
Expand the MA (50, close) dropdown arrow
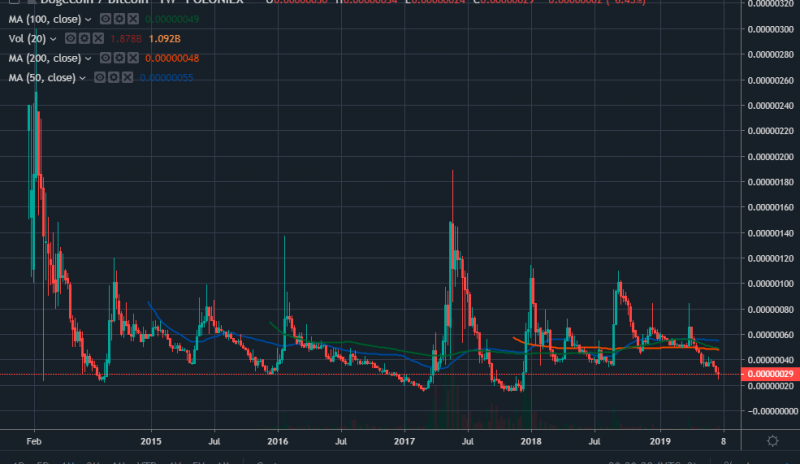coord(82,78)
